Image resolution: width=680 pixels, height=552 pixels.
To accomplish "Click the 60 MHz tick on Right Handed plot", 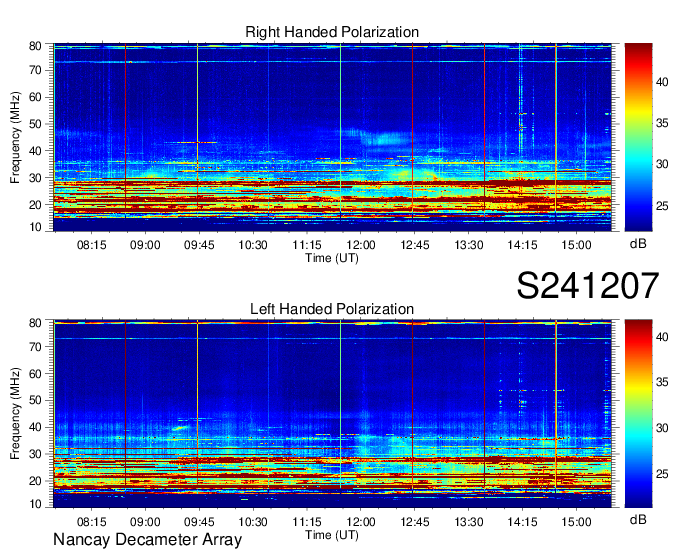I will coord(35,97).
